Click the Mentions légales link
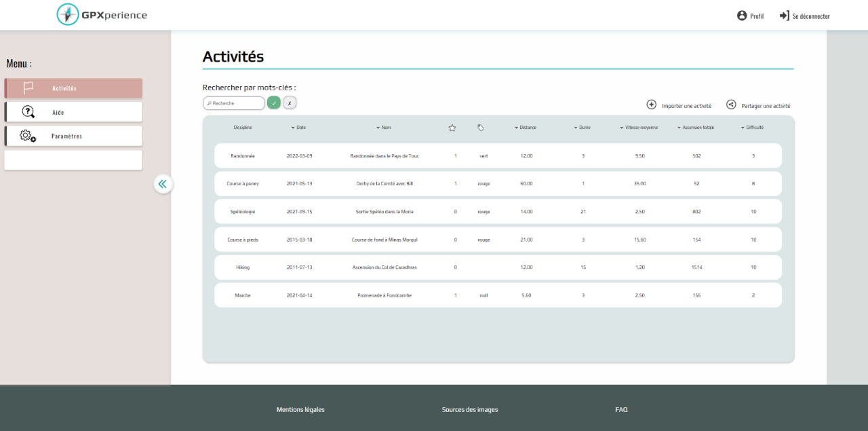Viewport: 868px width, 431px height. tap(300, 409)
